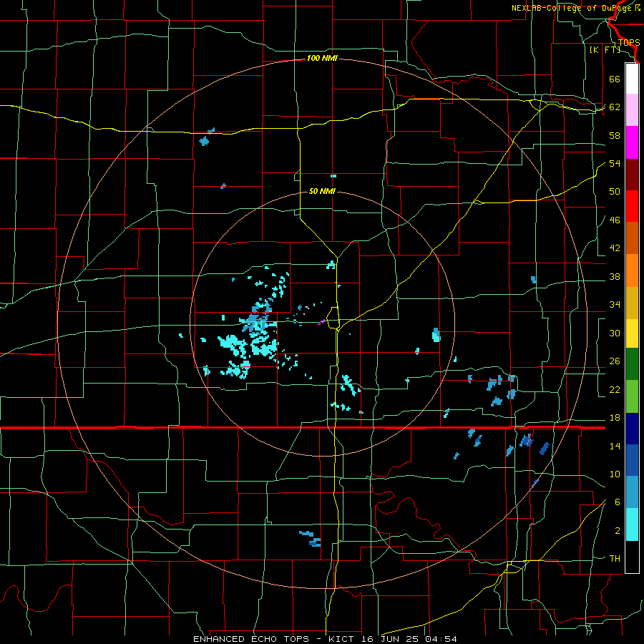Screen dimensions: 644x644
Task: Pick the navy blue scale segment
Action: (x=632, y=429)
